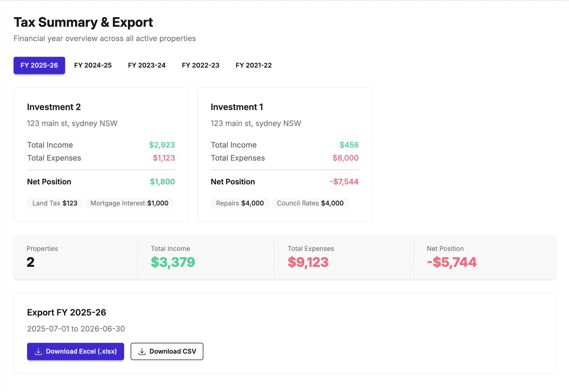The image size is (569, 392).
Task: Click the Tax Summary & Export heading
Action: point(83,22)
